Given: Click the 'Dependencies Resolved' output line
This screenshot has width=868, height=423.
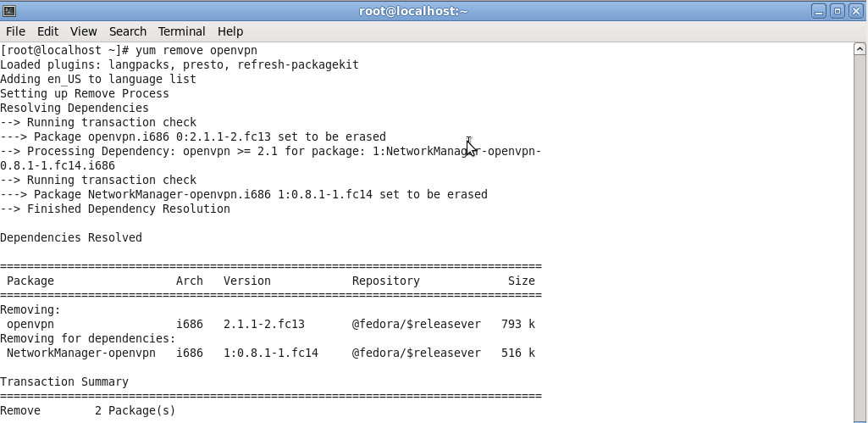Looking at the screenshot, I should (71, 238).
